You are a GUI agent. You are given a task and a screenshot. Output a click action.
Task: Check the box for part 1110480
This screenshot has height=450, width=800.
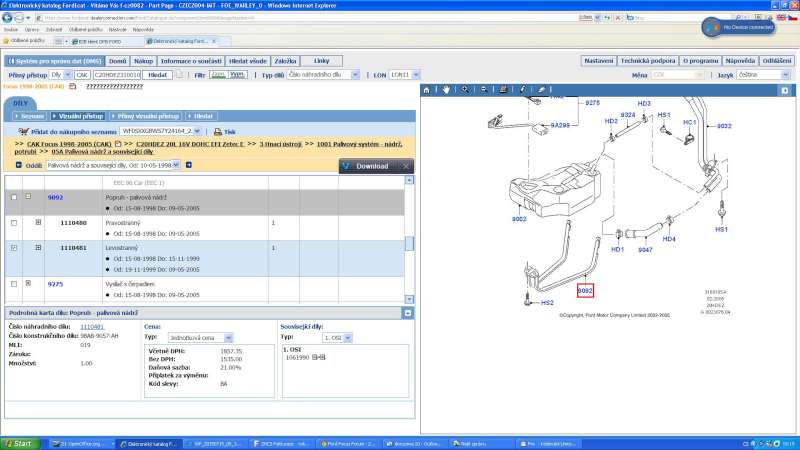13,222
